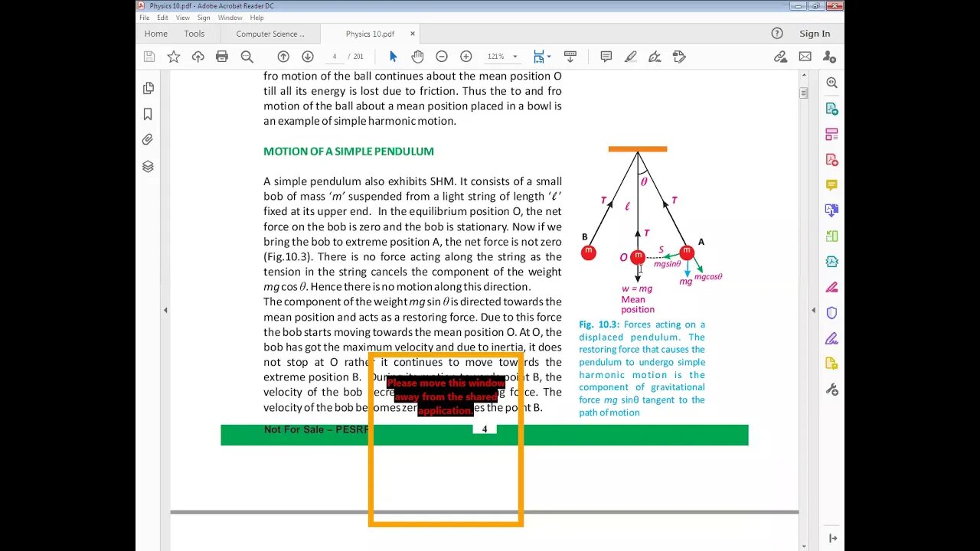
Task: Open the Stamp tool in the toolbar
Action: (x=679, y=57)
